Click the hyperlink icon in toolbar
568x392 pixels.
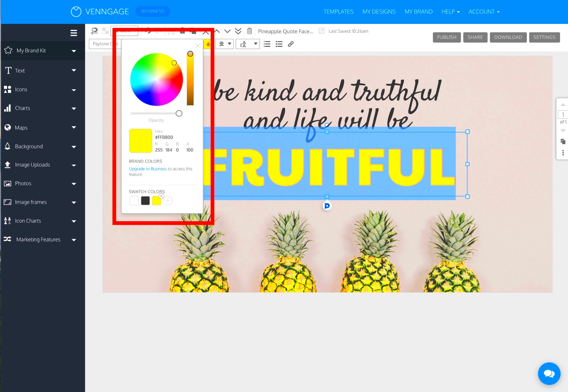click(291, 43)
